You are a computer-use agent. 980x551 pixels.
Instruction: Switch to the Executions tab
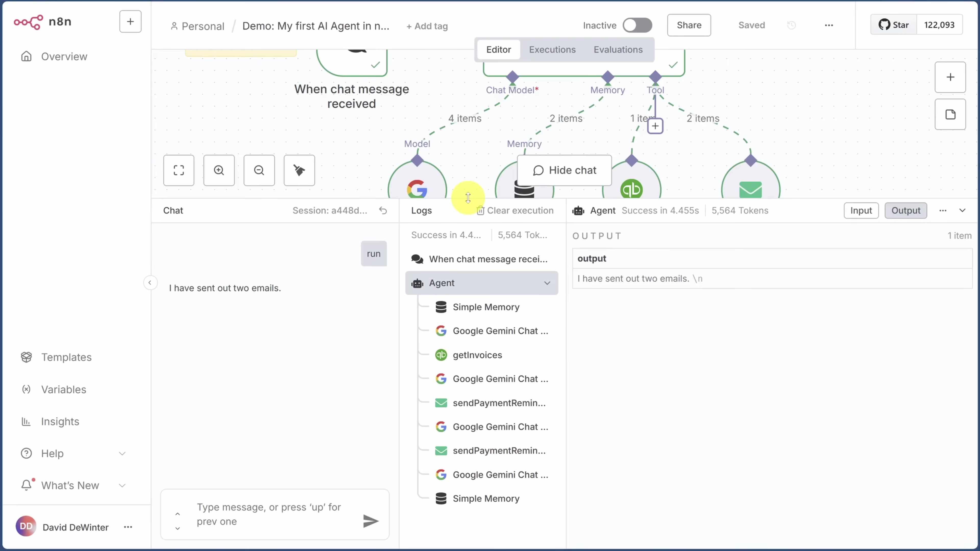click(x=552, y=49)
